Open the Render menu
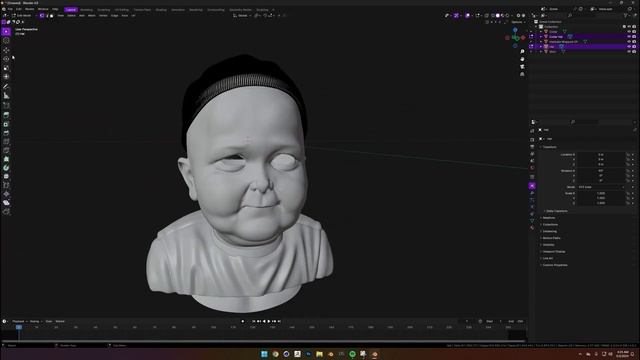 [29, 9]
